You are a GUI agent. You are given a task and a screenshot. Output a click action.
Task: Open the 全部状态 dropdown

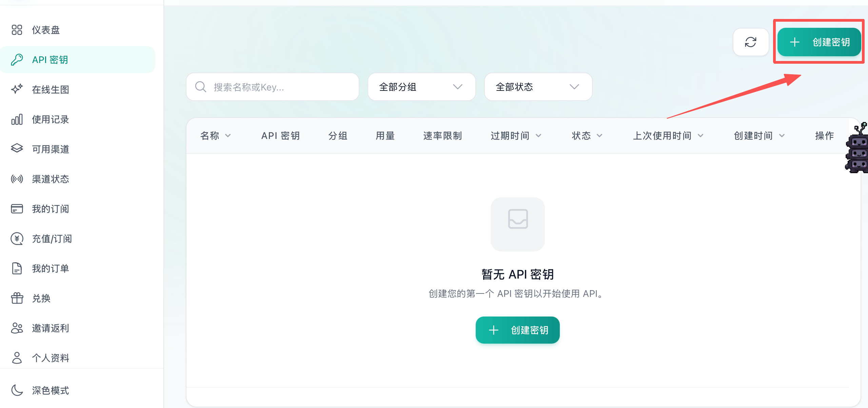pyautogui.click(x=538, y=87)
